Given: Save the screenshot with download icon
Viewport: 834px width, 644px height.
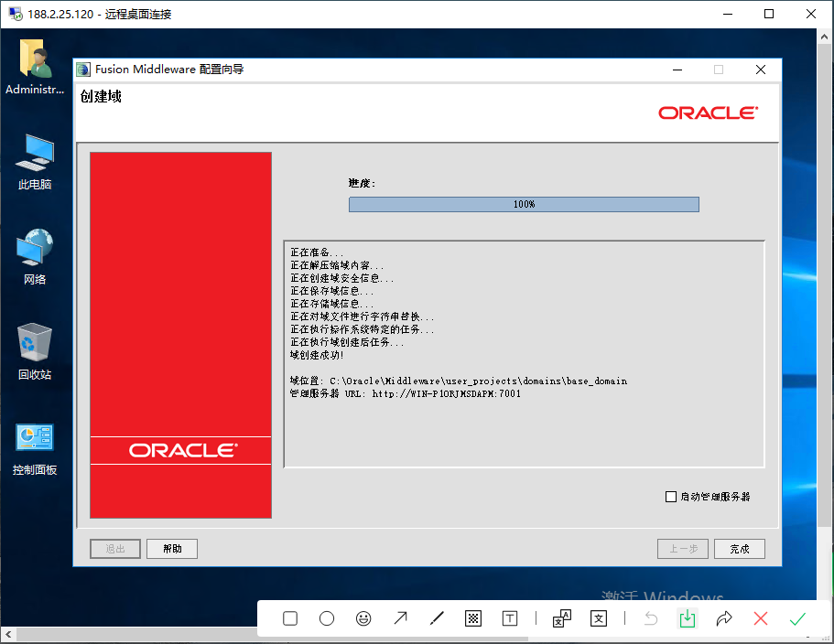Looking at the screenshot, I should coord(688,618).
